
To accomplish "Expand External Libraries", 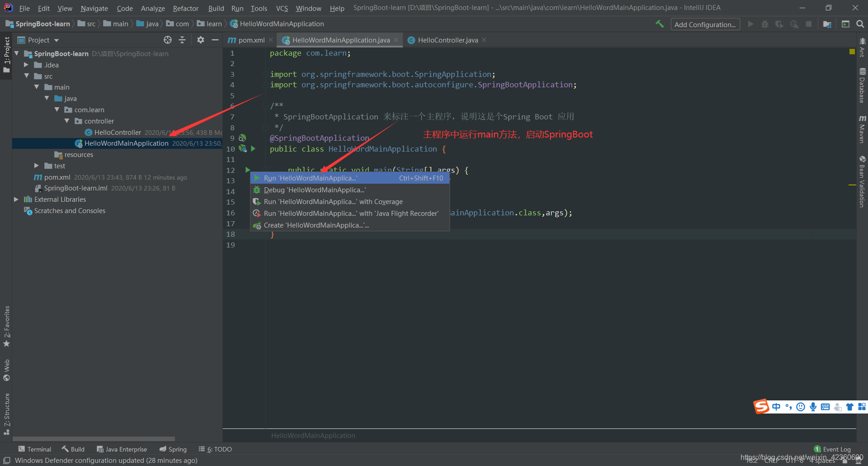I will coord(16,199).
